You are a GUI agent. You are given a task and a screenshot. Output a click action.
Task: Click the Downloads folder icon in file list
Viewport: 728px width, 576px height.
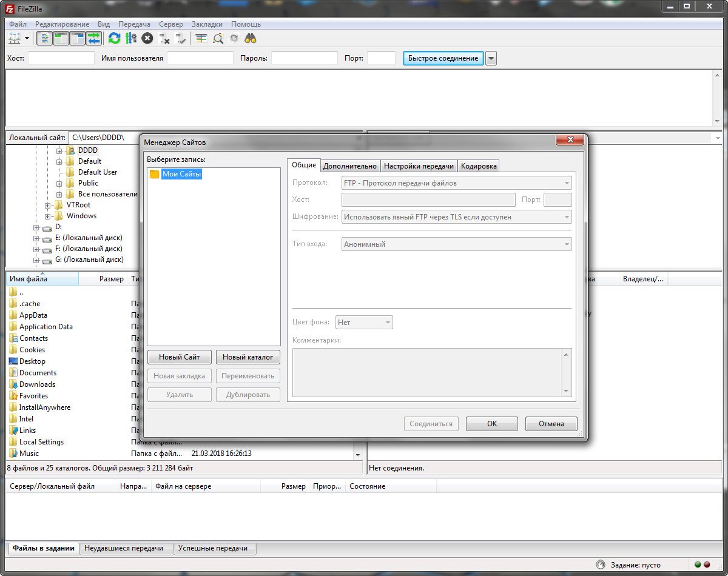point(13,384)
